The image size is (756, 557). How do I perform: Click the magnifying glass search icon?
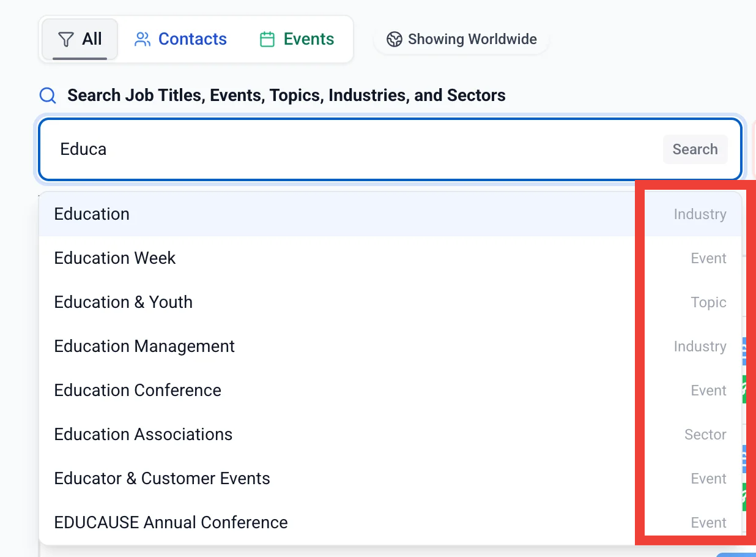pyautogui.click(x=48, y=95)
